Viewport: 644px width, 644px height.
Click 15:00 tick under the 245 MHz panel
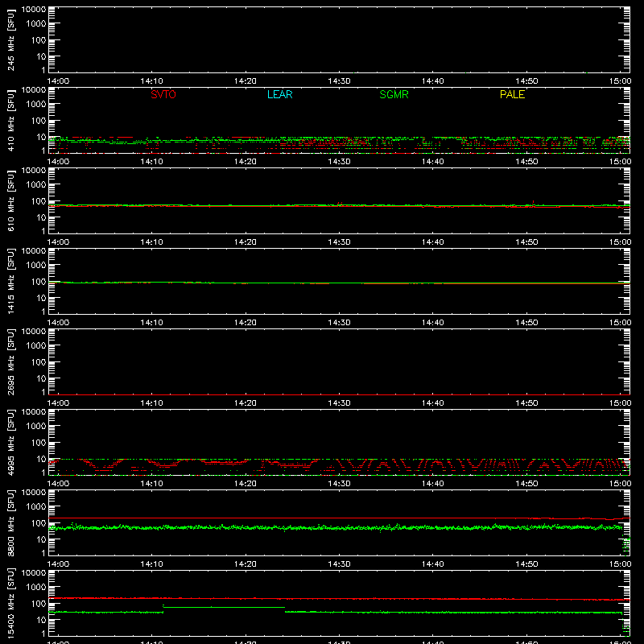tap(620, 81)
